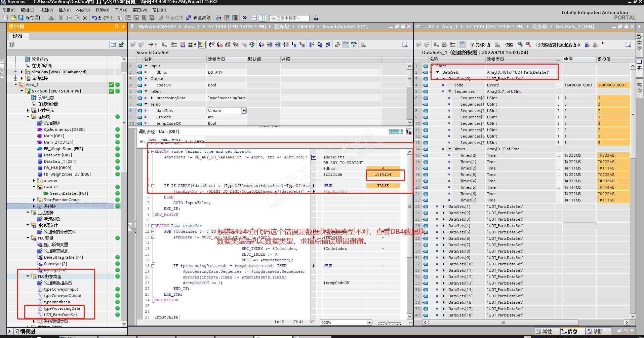Image resolution: width=644 pixels, height=338 pixels.
Task: Collapse the IF IS_ARRAY code block fold
Action: [x=153, y=186]
